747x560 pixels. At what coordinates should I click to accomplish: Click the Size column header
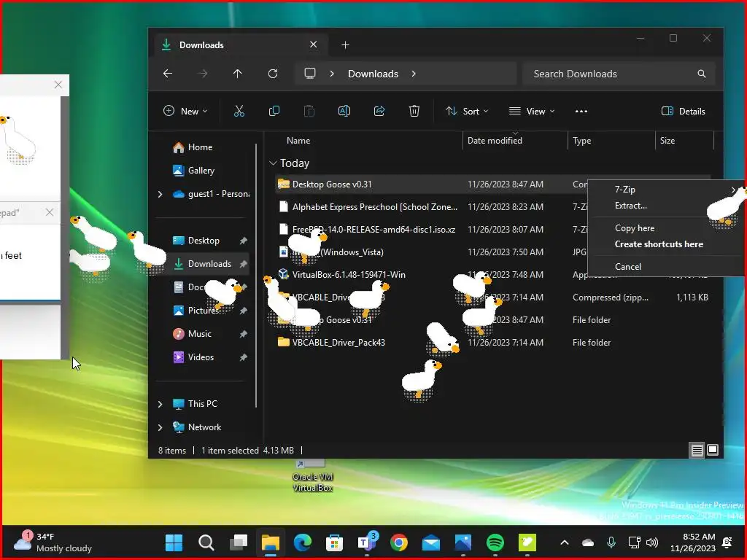click(x=667, y=141)
